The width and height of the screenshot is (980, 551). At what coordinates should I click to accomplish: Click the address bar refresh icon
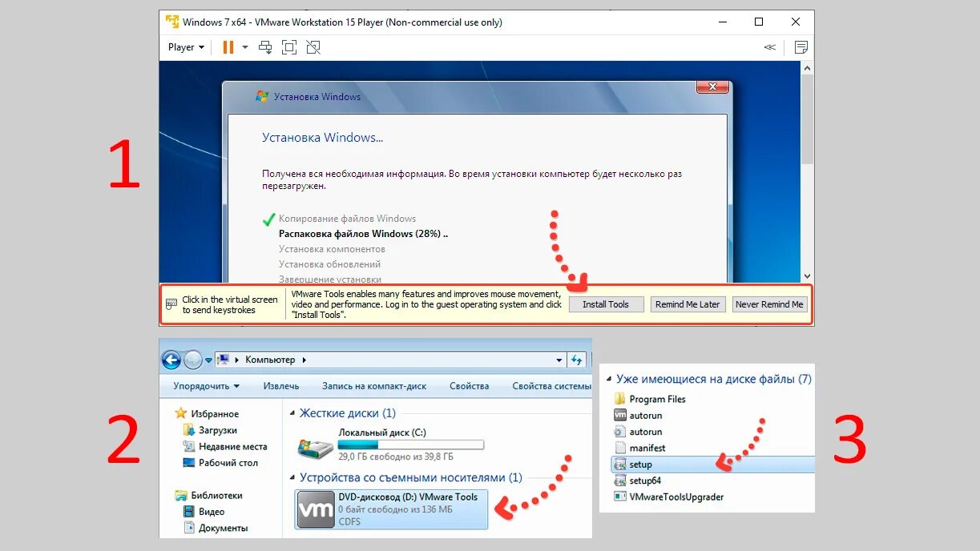tap(577, 360)
